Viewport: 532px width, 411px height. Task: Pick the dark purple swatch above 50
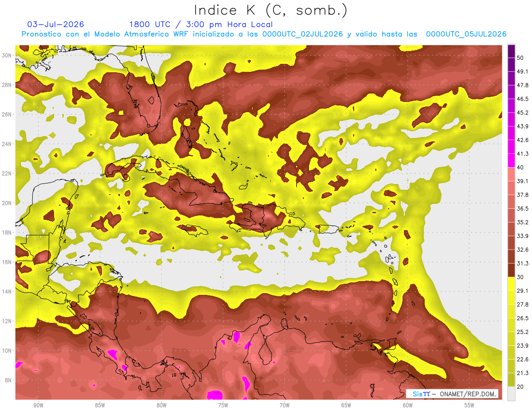point(511,51)
